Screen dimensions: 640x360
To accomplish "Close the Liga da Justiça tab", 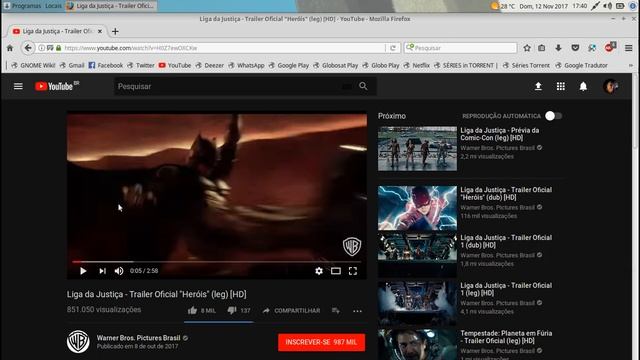I will [100, 31].
